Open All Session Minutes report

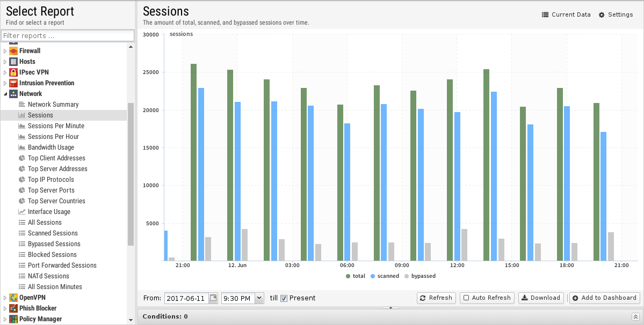click(55, 286)
